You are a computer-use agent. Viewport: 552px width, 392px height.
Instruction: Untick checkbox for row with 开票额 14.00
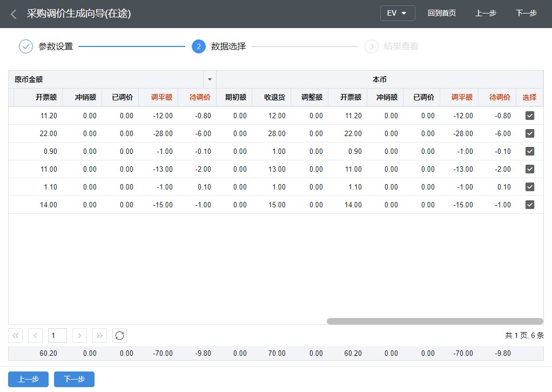(x=529, y=205)
